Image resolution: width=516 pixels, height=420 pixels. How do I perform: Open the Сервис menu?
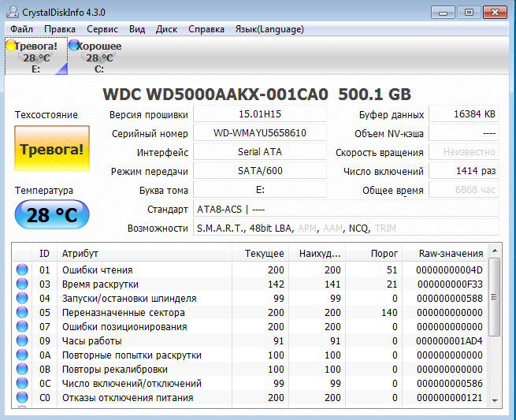coord(102,29)
